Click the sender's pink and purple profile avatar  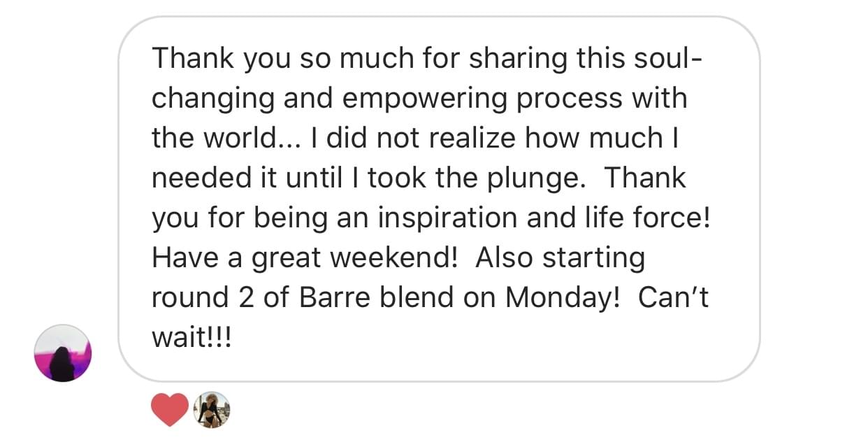click(63, 353)
